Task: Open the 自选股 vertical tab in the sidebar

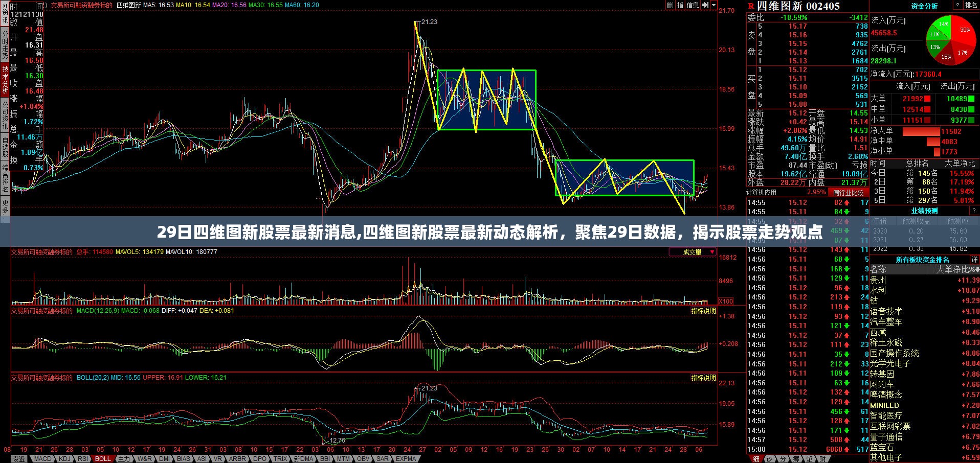Action: click(5, 147)
